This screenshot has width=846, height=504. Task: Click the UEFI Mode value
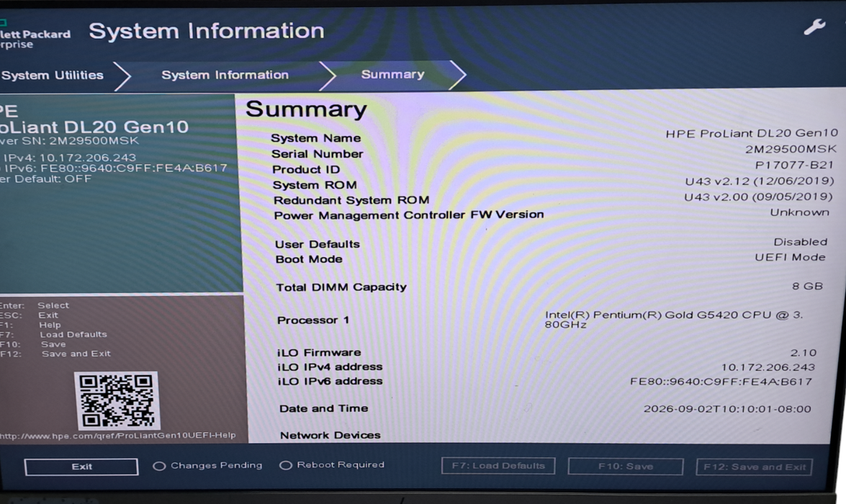pos(790,257)
